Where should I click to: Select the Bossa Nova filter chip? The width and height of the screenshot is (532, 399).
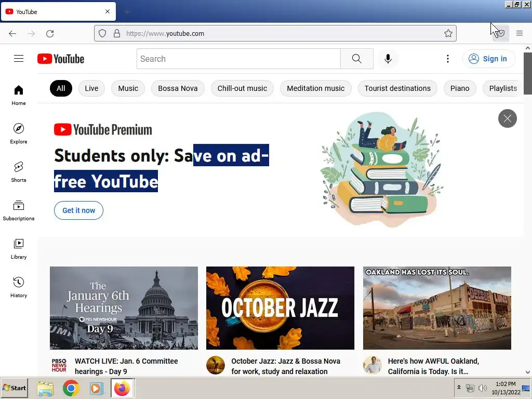(x=178, y=88)
